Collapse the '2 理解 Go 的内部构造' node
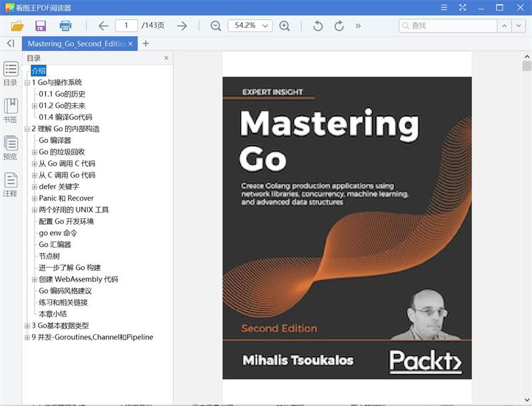Image resolution: width=532 pixels, height=406 pixels. [27, 129]
